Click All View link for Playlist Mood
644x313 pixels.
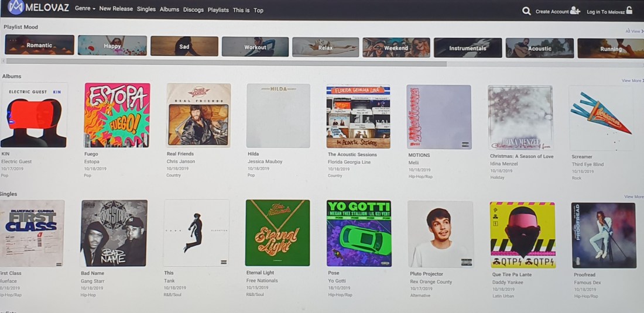[634, 31]
